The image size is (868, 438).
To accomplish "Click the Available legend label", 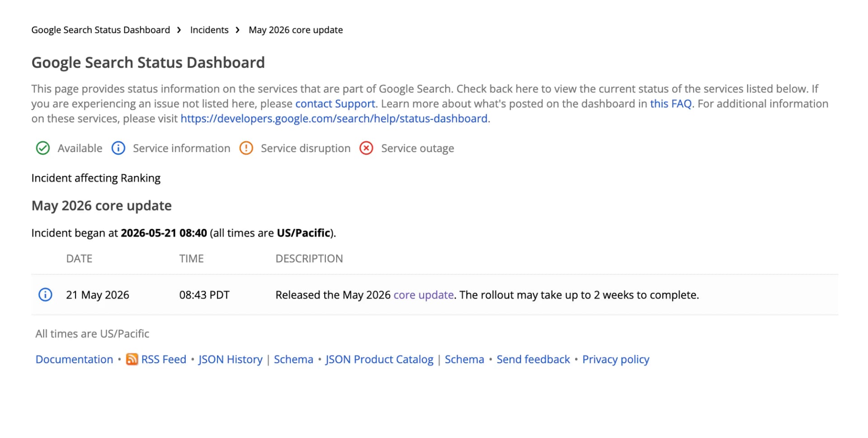I will tap(80, 148).
